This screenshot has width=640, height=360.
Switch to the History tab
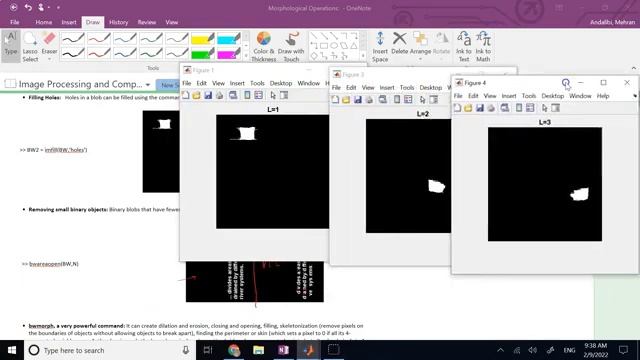[118, 22]
